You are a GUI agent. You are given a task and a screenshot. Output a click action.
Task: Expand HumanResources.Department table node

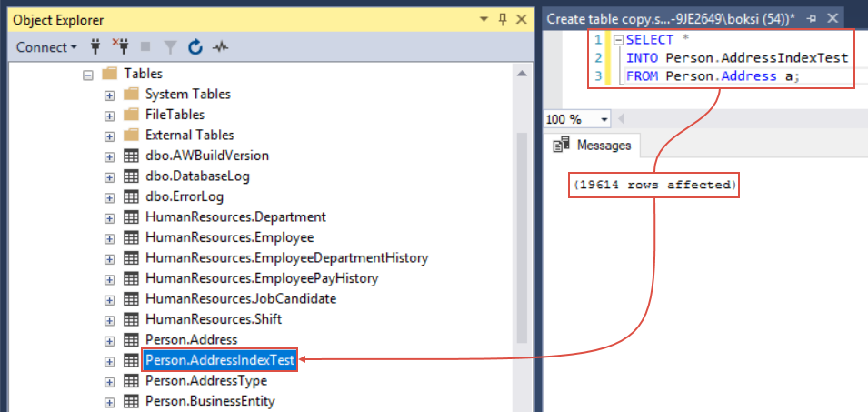point(110,218)
